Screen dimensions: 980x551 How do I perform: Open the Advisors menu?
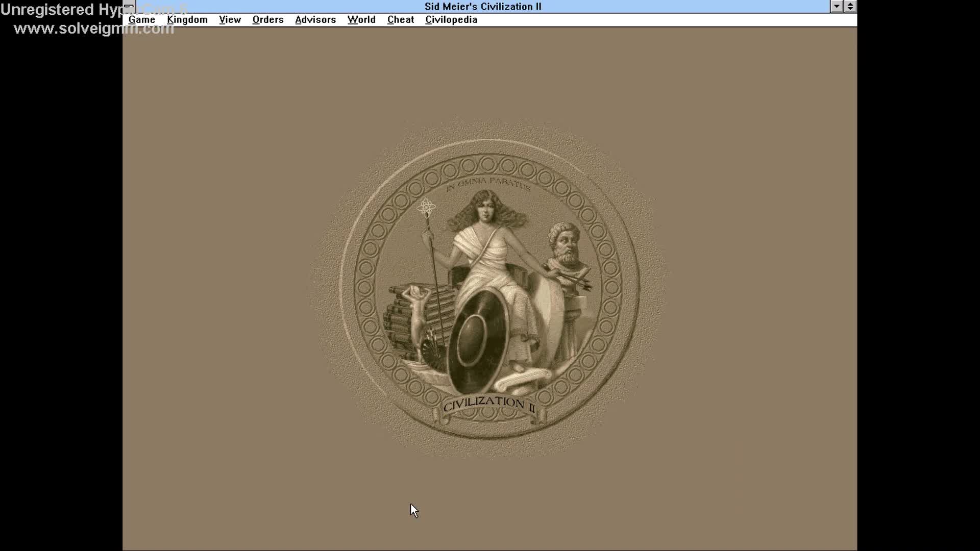[x=315, y=19]
